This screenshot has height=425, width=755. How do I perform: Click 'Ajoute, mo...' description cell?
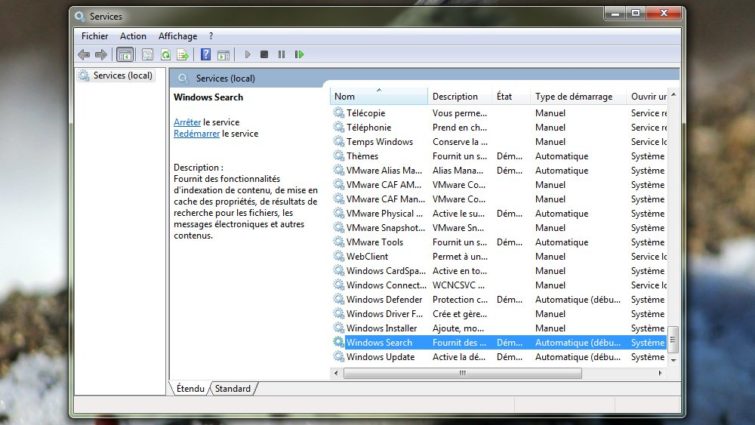[458, 328]
